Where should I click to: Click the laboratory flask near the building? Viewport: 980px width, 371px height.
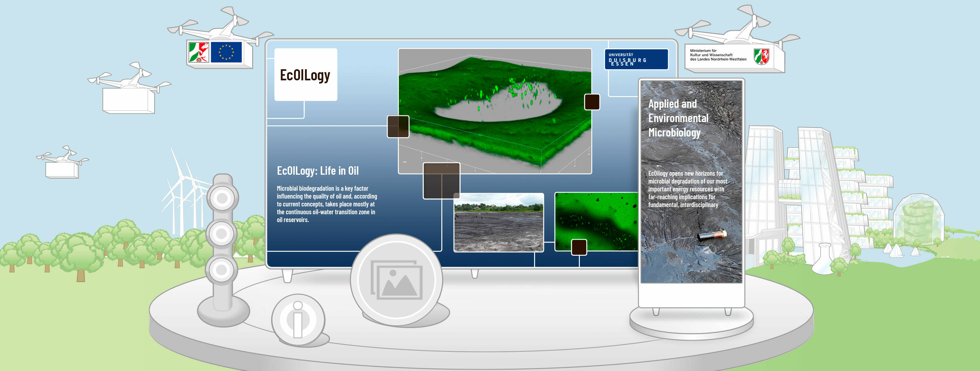pyautogui.click(x=825, y=259)
